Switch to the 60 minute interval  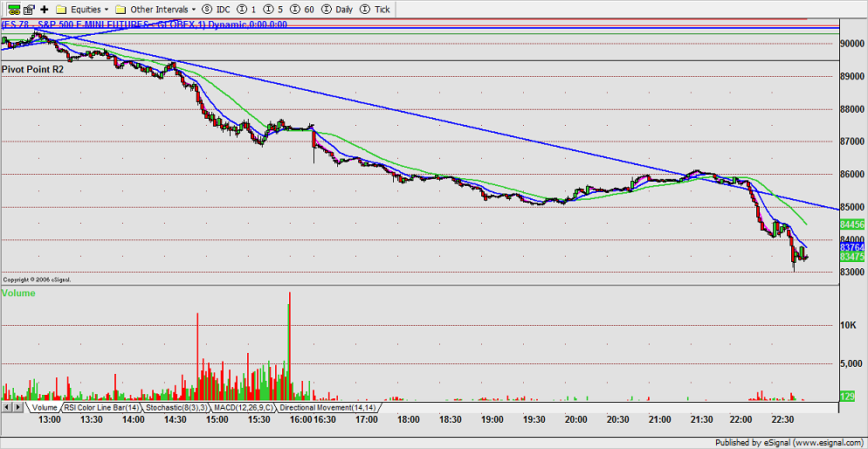coord(303,10)
